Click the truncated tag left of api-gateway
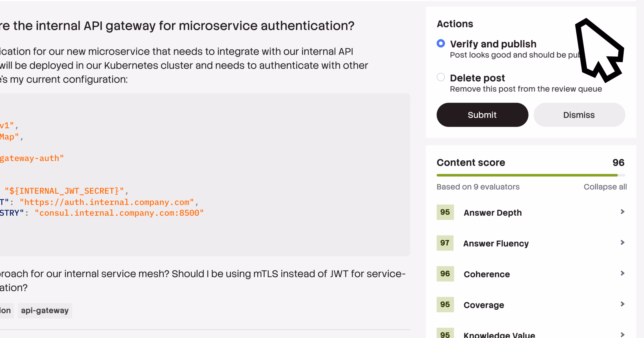This screenshot has width=644, height=338. 5,310
